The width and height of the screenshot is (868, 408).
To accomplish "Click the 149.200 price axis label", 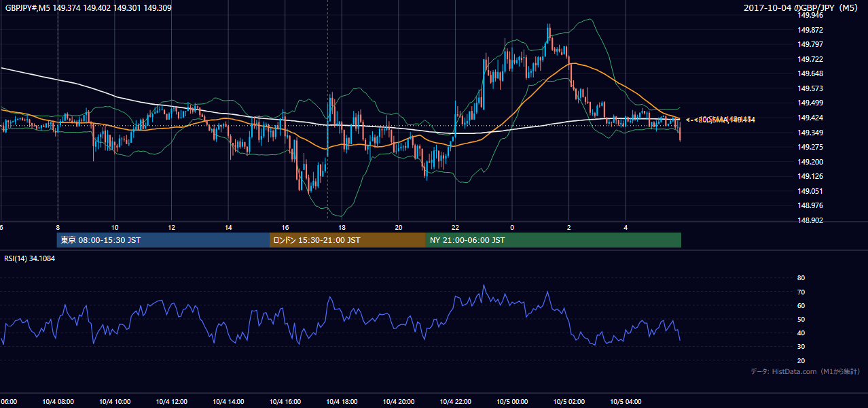I will pyautogui.click(x=810, y=161).
